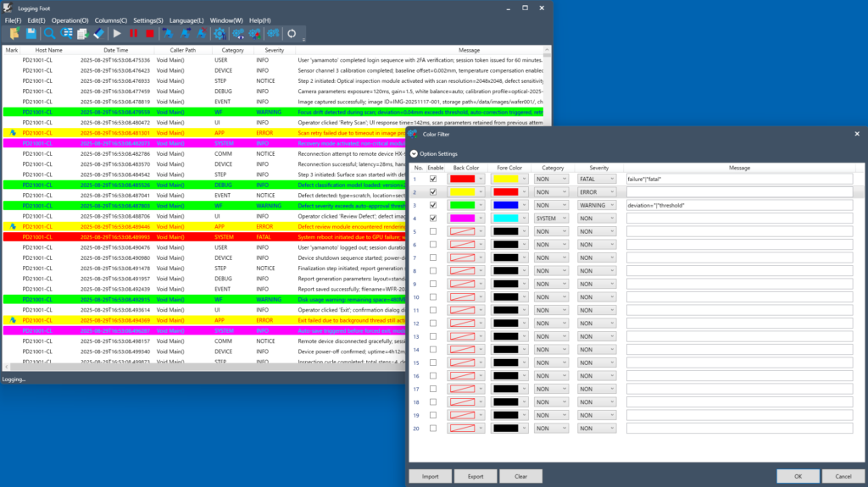Open the Settings(S) menu
Viewport: 868px width, 487px height.
point(148,19)
